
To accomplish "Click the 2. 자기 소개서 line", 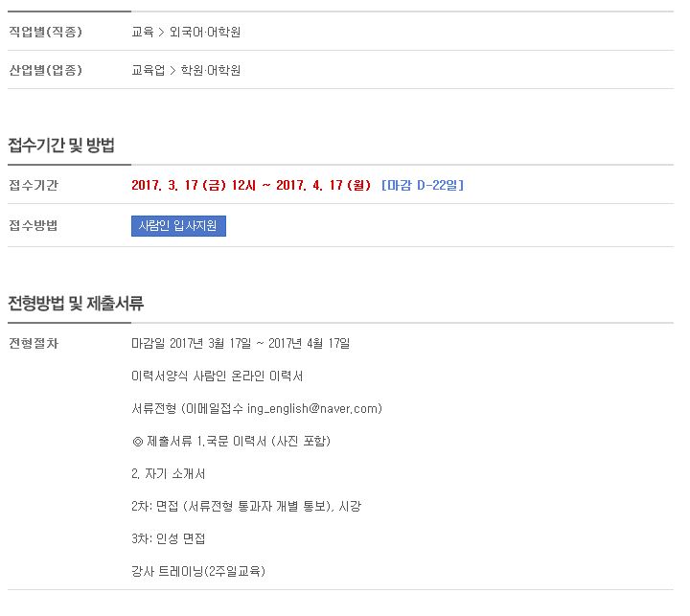I will [x=168, y=474].
